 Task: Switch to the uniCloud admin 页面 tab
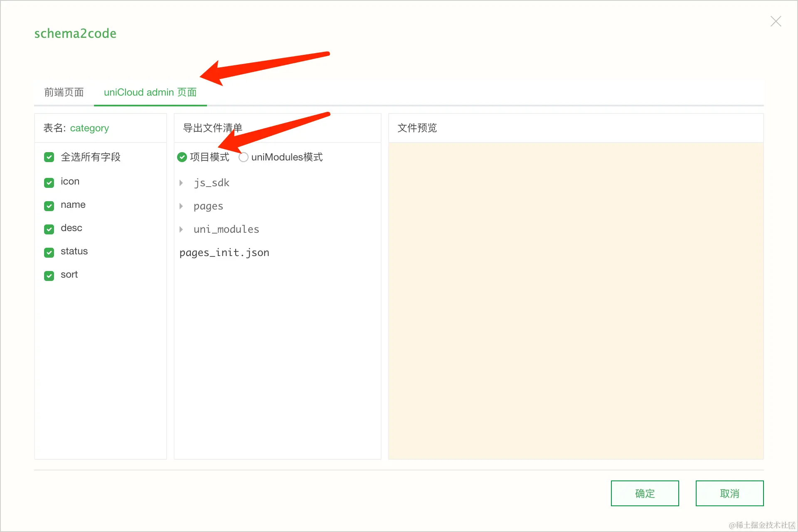(150, 92)
